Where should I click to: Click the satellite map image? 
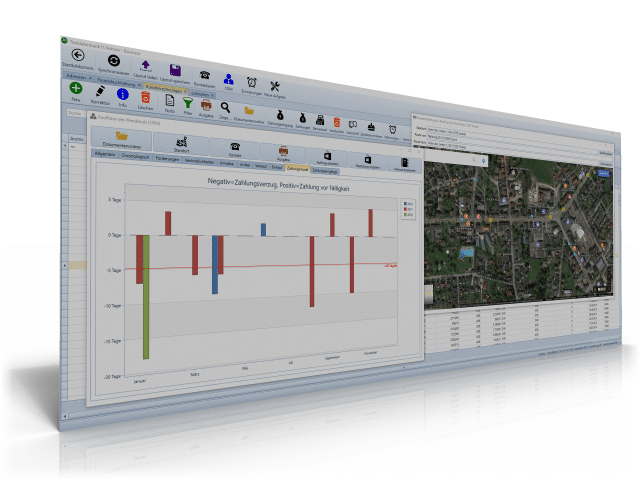(x=518, y=231)
